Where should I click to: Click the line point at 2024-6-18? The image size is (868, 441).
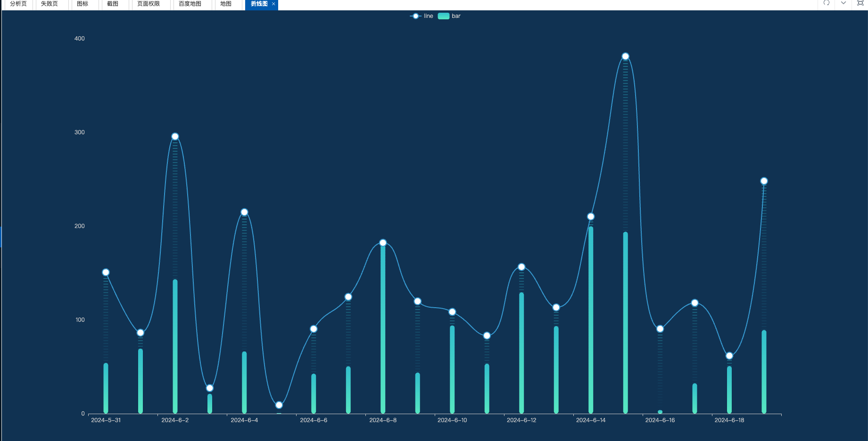coord(729,356)
